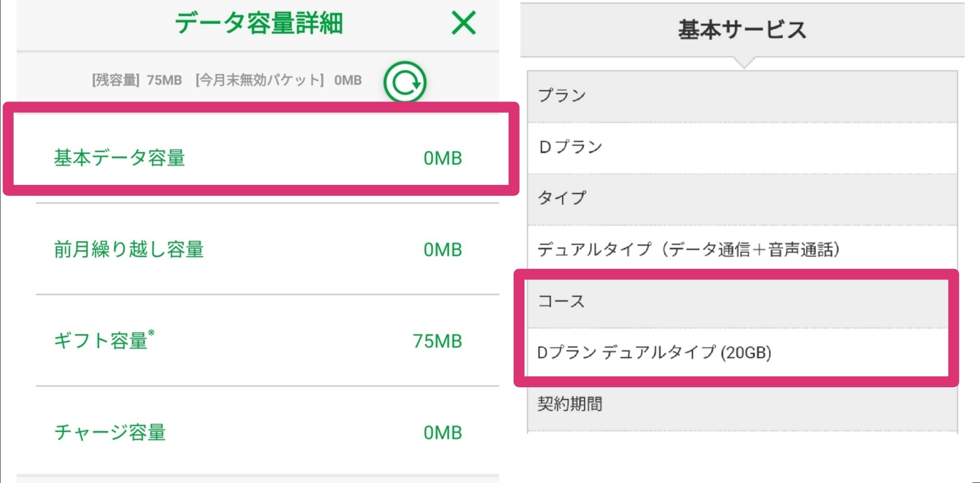The image size is (980, 483).
Task: Select デュアルタイプ (データ通信+音声通話) row
Action: pos(688,249)
